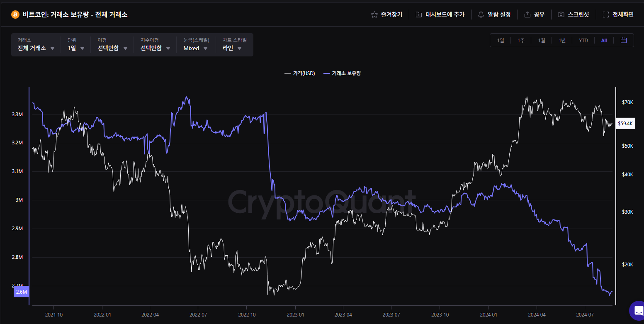
Task: Click the 3.1M left axis label
Action: (17, 171)
